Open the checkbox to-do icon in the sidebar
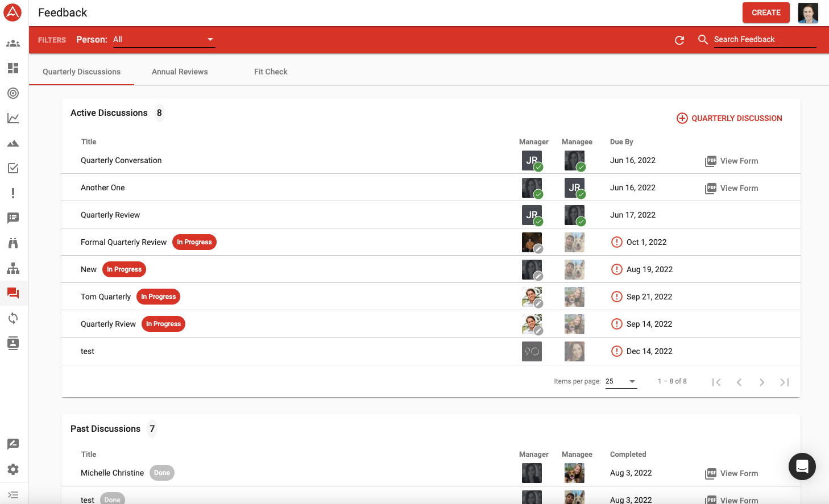Viewport: 829px width, 504px height. pyautogui.click(x=13, y=168)
